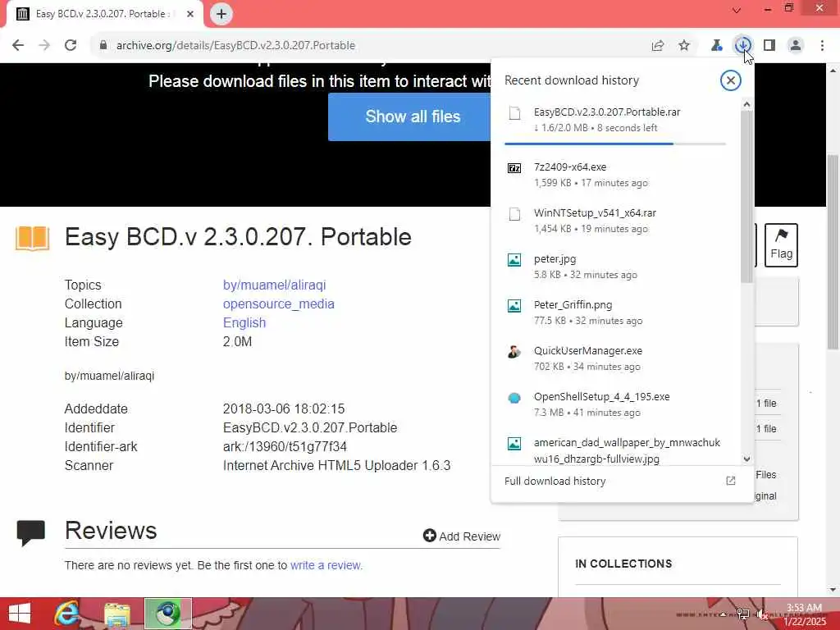Select the Identifier-ark value text
The image size is (840, 630).
click(285, 447)
